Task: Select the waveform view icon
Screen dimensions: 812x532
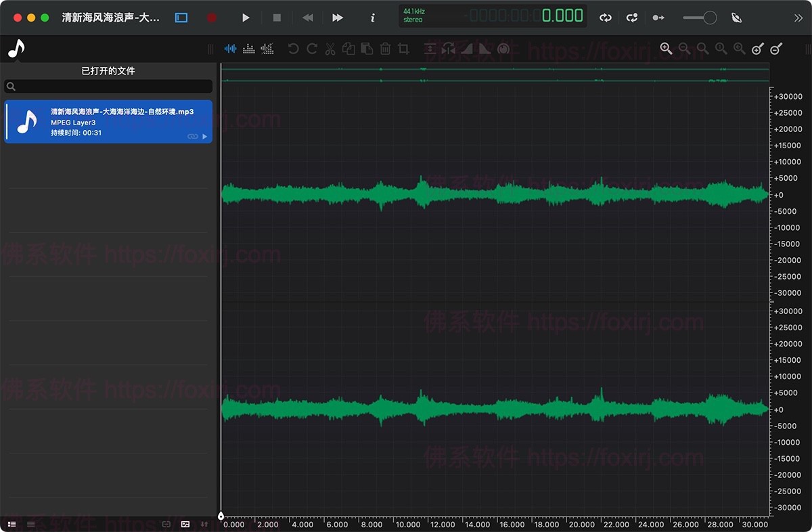Action: click(231, 49)
